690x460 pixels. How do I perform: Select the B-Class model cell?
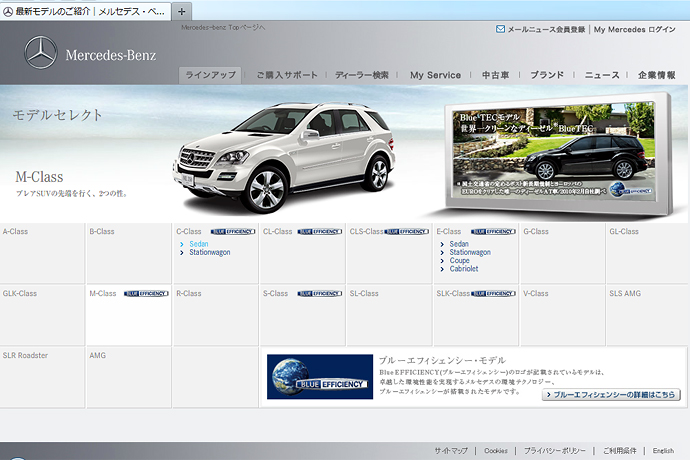click(x=128, y=253)
